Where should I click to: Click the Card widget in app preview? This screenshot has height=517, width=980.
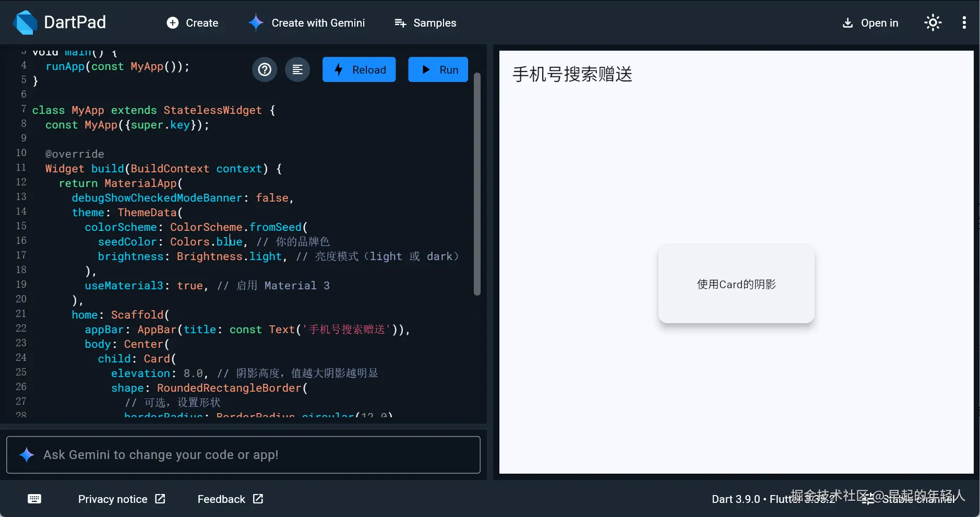click(736, 284)
